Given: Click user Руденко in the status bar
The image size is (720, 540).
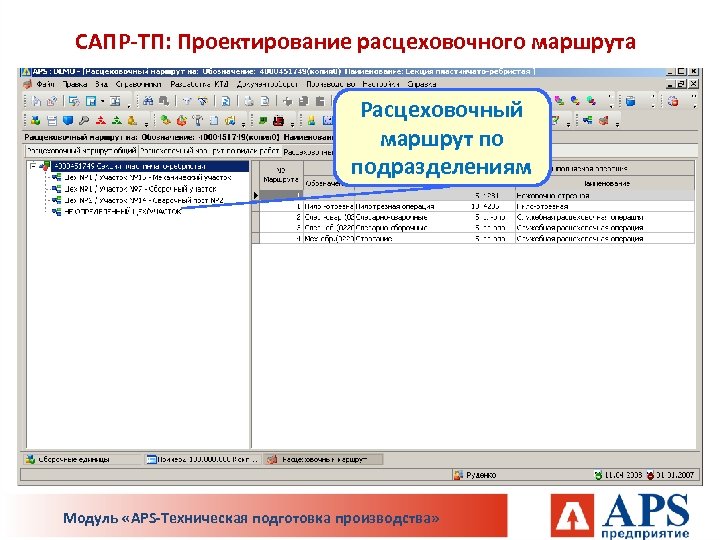Looking at the screenshot, I should click(x=481, y=475).
